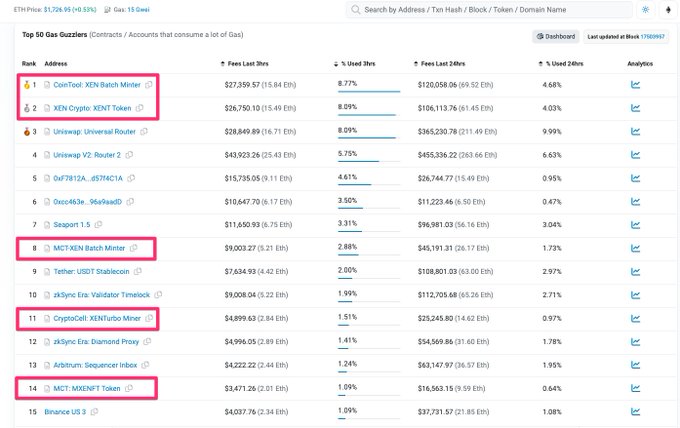Copy address of Arbitrum: Sequencer Inbox
680x428 pixels.
click(x=145, y=365)
